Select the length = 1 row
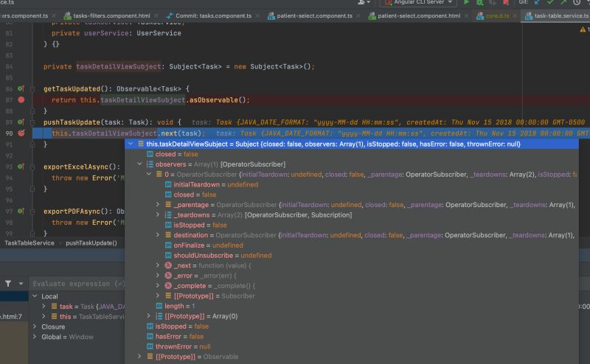This screenshot has height=364, width=590. [x=352, y=306]
